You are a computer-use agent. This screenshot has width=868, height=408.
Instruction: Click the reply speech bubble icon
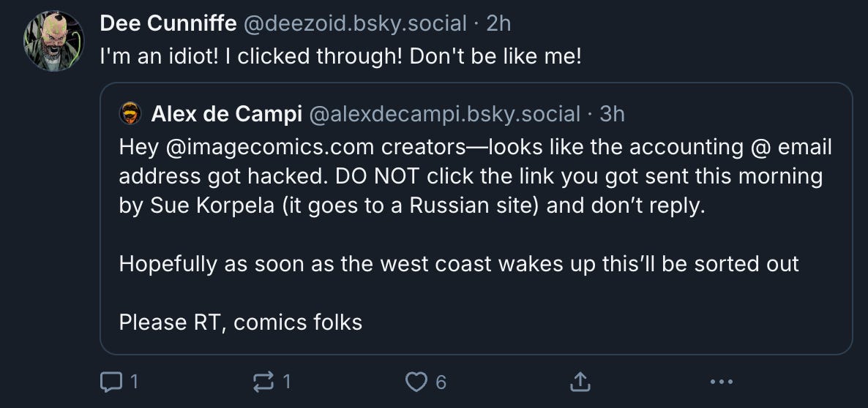[x=113, y=381]
